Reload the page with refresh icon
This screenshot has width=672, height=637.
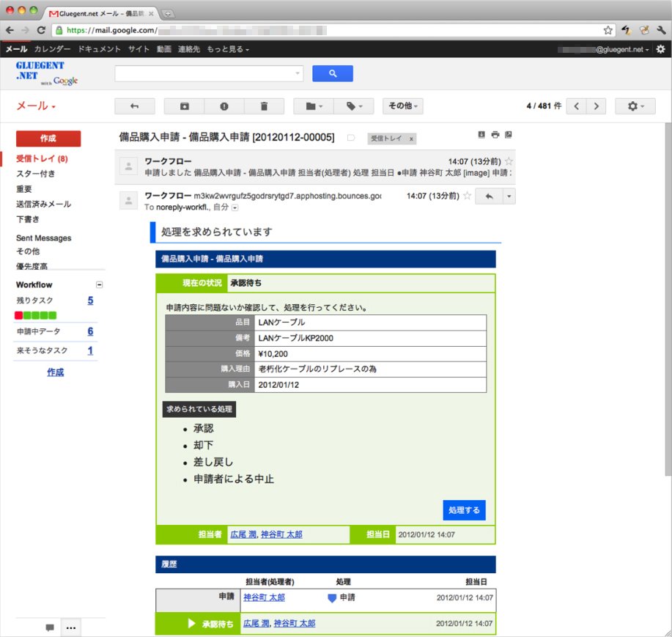[x=41, y=30]
